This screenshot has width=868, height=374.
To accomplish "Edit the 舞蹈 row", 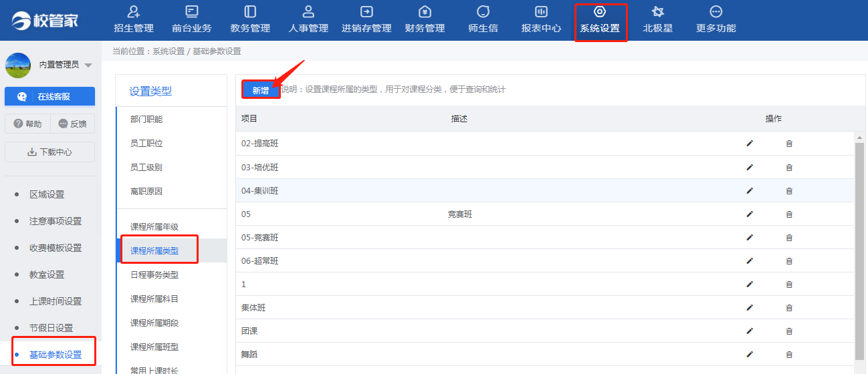I will tap(750, 354).
